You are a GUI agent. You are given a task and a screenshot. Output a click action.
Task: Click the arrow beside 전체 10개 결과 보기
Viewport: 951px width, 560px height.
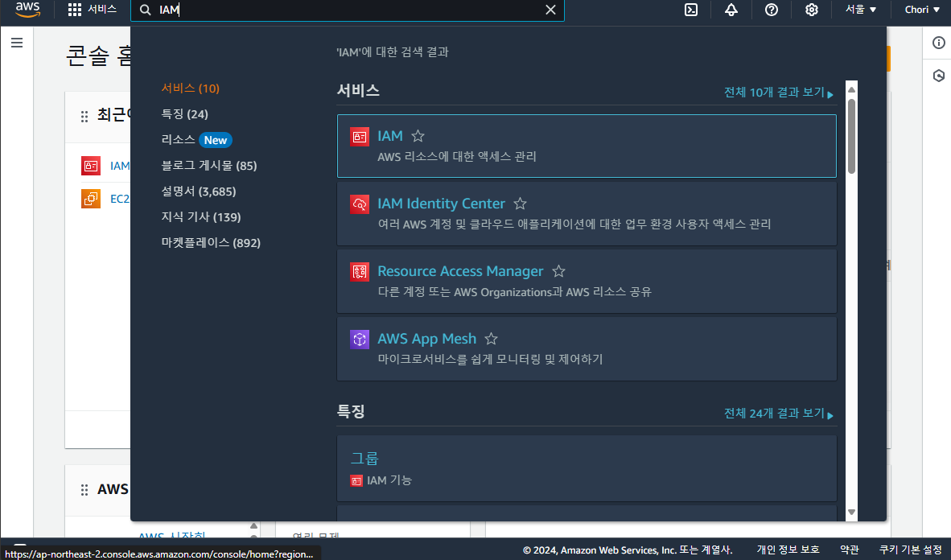point(830,95)
